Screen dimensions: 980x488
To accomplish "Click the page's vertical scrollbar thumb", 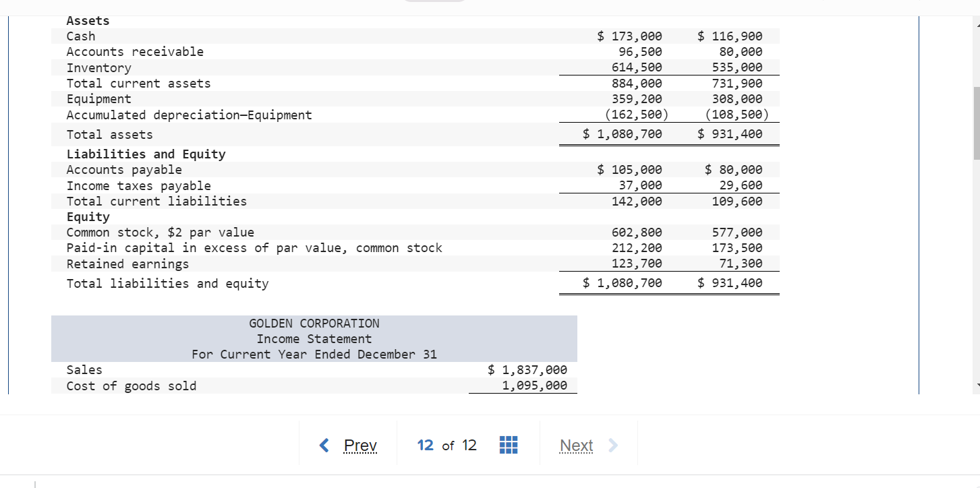I will (x=976, y=123).
